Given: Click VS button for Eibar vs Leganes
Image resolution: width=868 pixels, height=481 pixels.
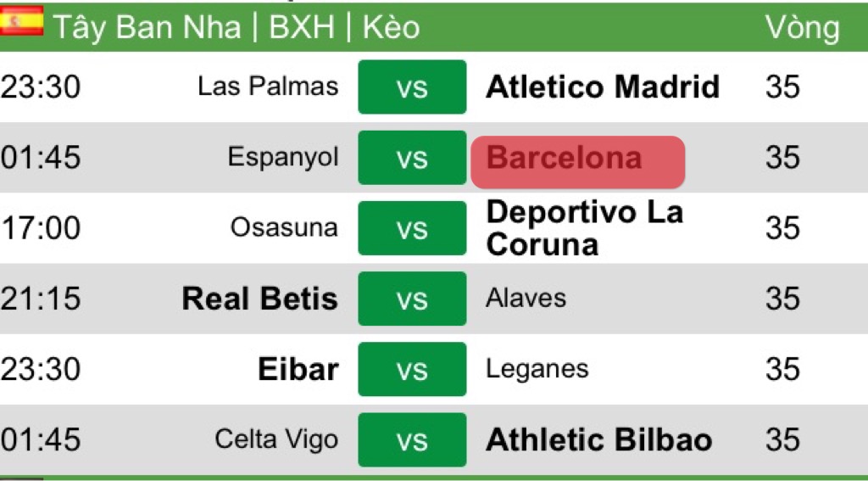Looking at the screenshot, I should [413, 369].
